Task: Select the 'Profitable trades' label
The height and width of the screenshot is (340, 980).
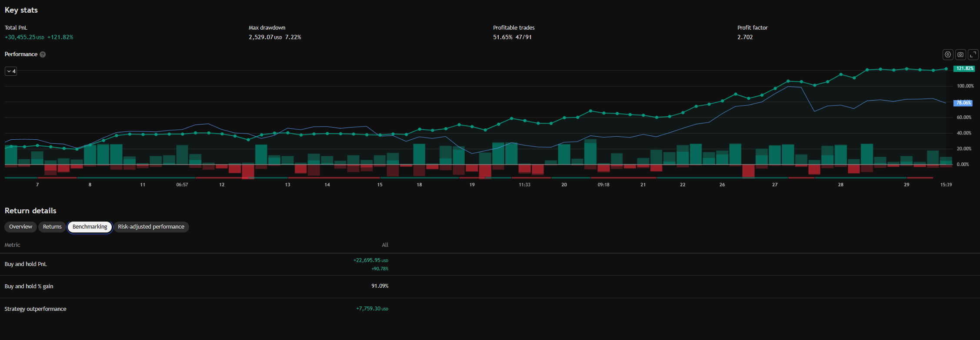Action: pyautogui.click(x=513, y=27)
